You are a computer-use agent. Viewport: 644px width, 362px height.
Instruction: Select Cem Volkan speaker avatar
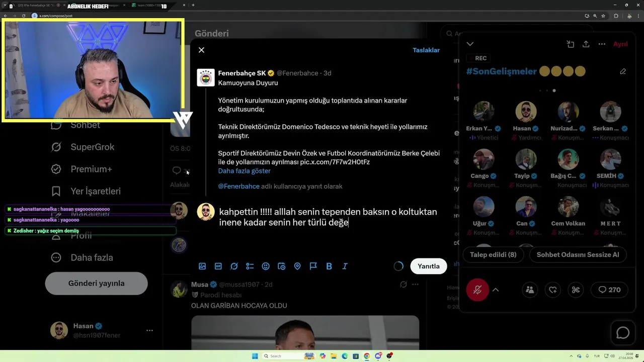[568, 207]
